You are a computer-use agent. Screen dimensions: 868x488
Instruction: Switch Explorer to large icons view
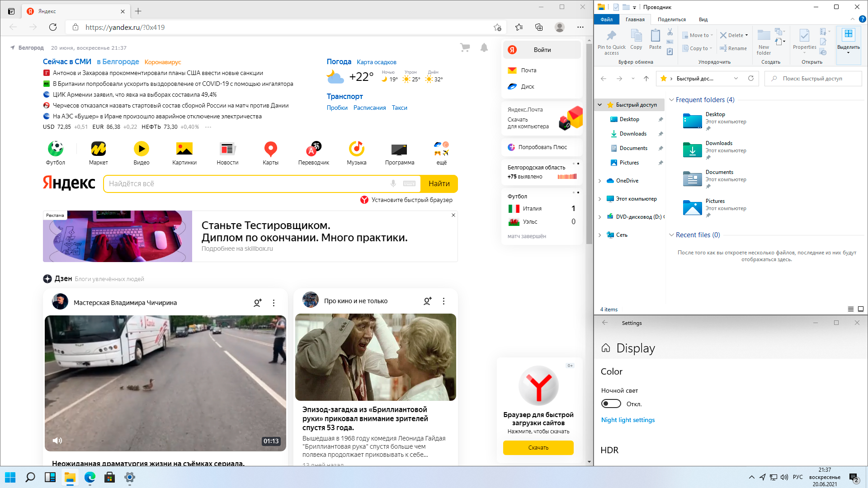click(861, 309)
